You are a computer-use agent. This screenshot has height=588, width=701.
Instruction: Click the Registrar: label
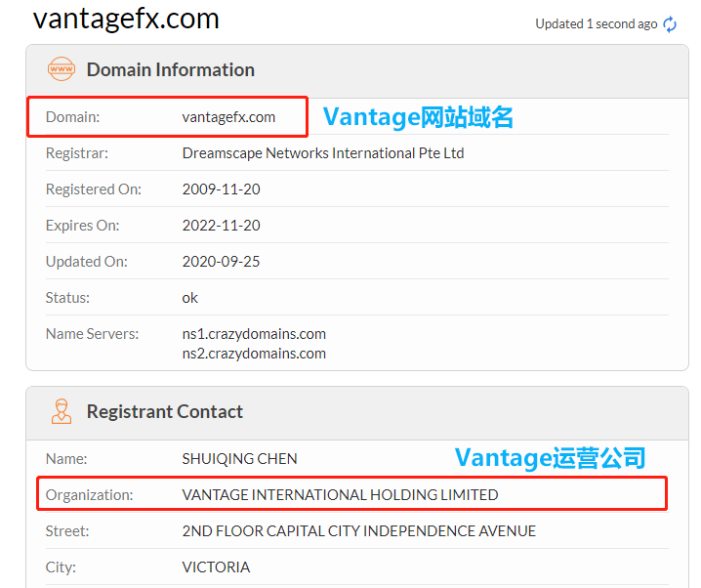77,153
